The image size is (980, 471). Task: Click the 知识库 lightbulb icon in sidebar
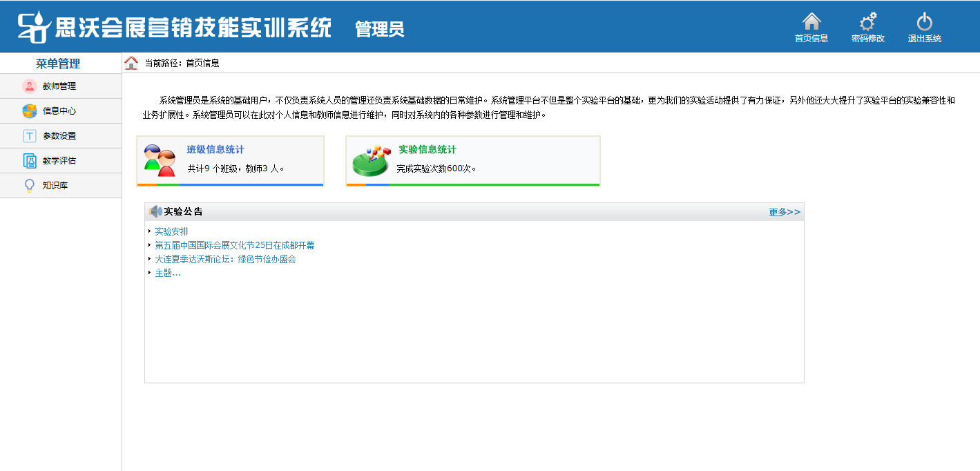tap(29, 186)
